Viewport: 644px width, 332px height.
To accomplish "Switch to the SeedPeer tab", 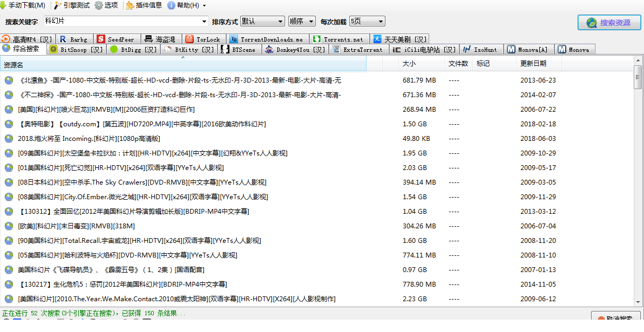I will pos(117,39).
